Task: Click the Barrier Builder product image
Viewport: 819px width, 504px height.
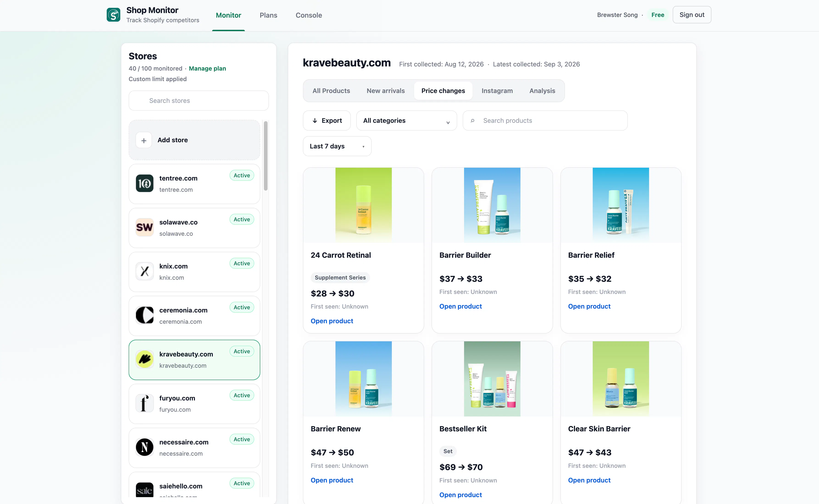Action: tap(492, 205)
